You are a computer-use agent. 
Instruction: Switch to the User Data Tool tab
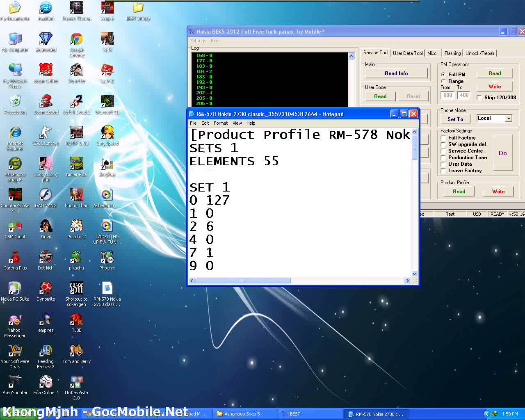(408, 53)
